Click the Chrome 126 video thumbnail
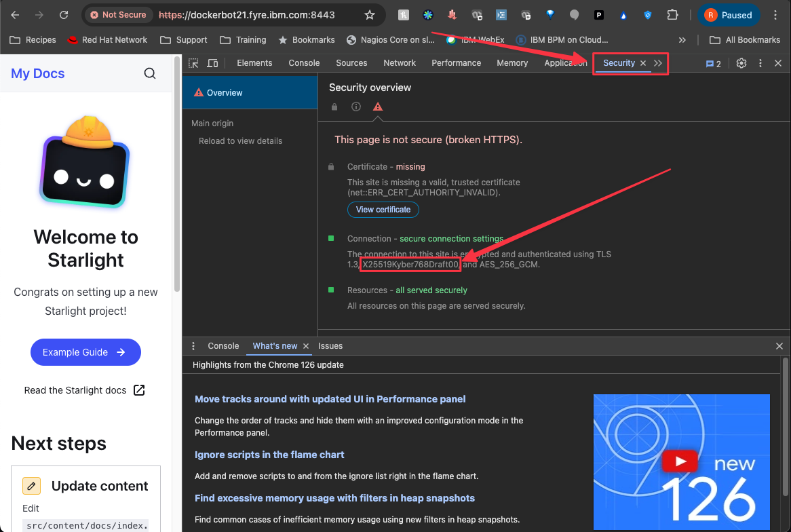 click(x=681, y=461)
